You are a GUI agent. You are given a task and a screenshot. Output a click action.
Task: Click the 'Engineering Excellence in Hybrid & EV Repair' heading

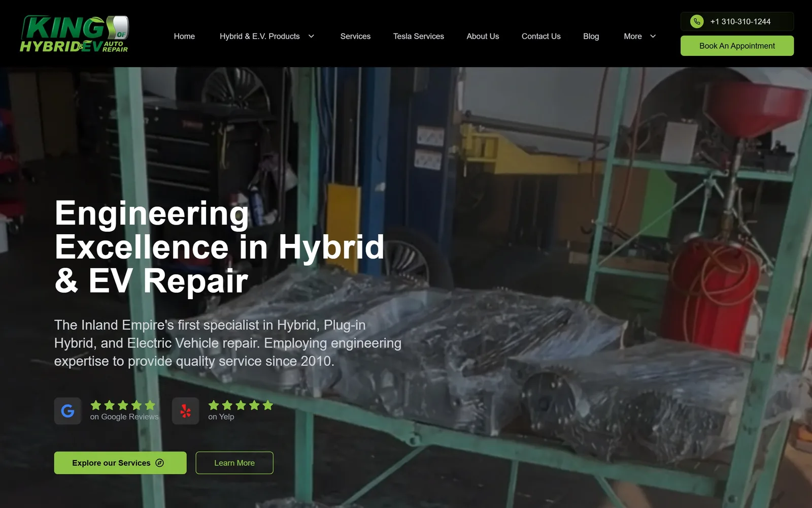[x=219, y=246]
